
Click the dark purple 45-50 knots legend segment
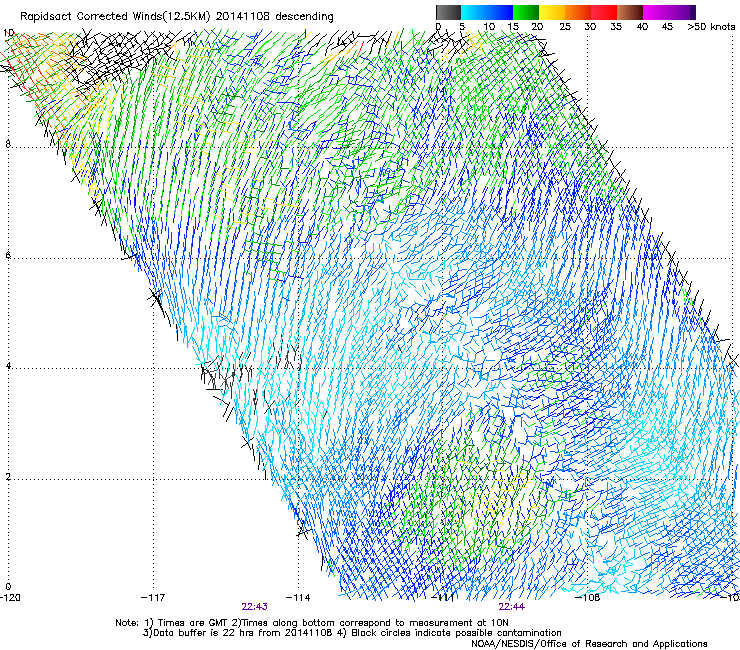tap(682, 12)
